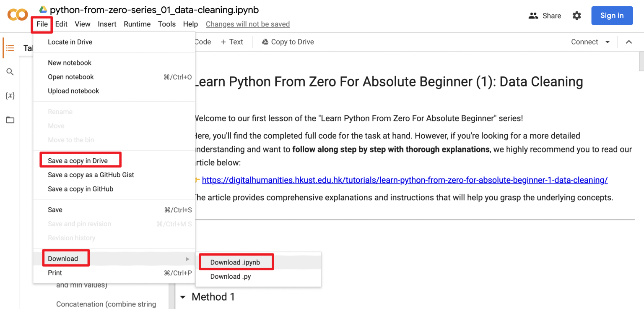Open Colab settings via the gear icon
The width and height of the screenshot is (644, 309).
pyautogui.click(x=577, y=16)
